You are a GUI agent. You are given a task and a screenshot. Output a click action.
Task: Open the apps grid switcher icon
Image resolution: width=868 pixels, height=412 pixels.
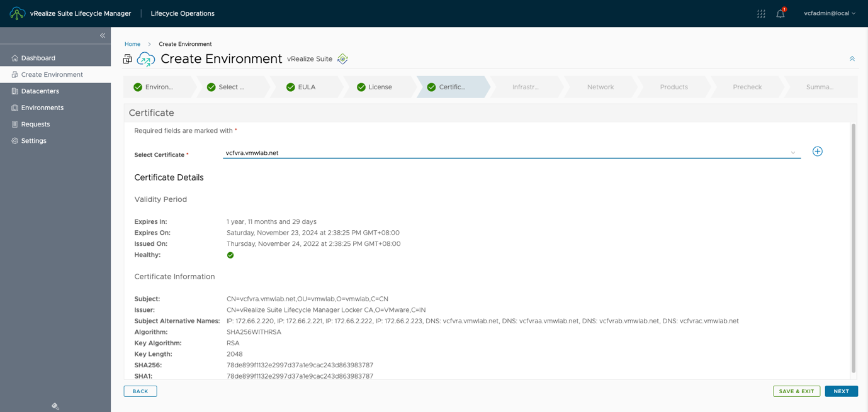click(761, 13)
